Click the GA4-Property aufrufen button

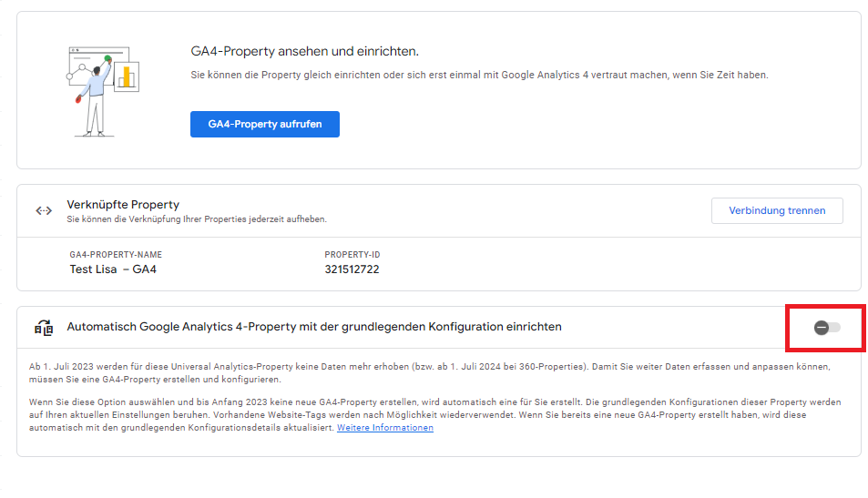point(265,124)
